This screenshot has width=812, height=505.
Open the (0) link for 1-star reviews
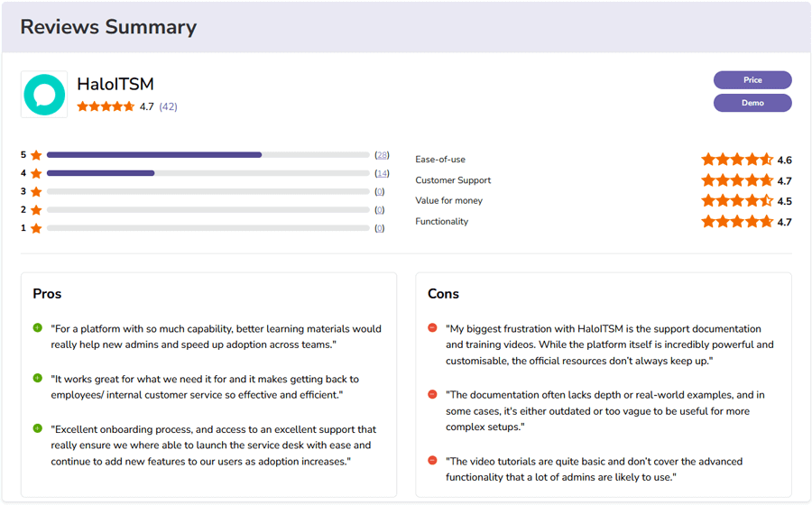point(380,228)
